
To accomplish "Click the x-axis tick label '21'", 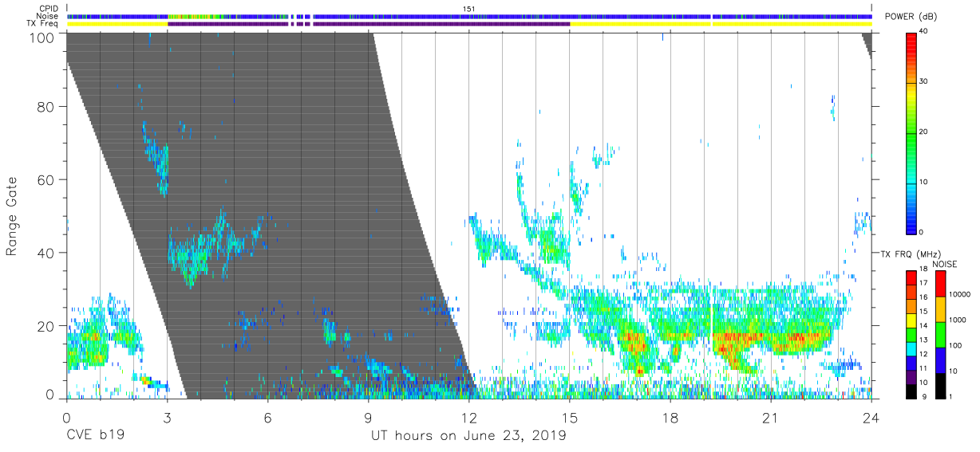I will point(771,418).
